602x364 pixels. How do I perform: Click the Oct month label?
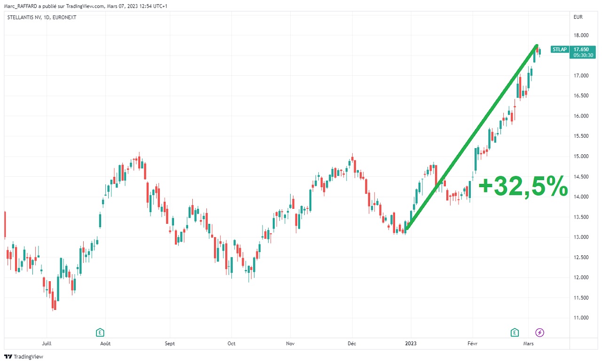[231, 343]
